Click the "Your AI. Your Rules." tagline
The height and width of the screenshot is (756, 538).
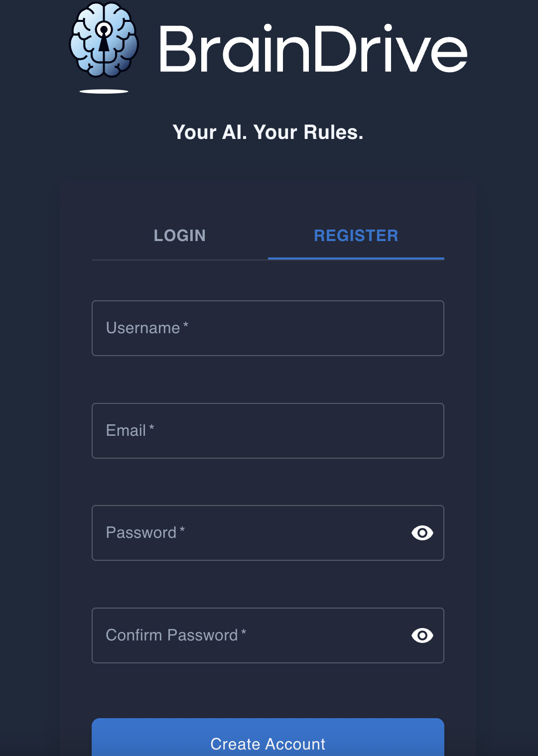[x=268, y=132]
